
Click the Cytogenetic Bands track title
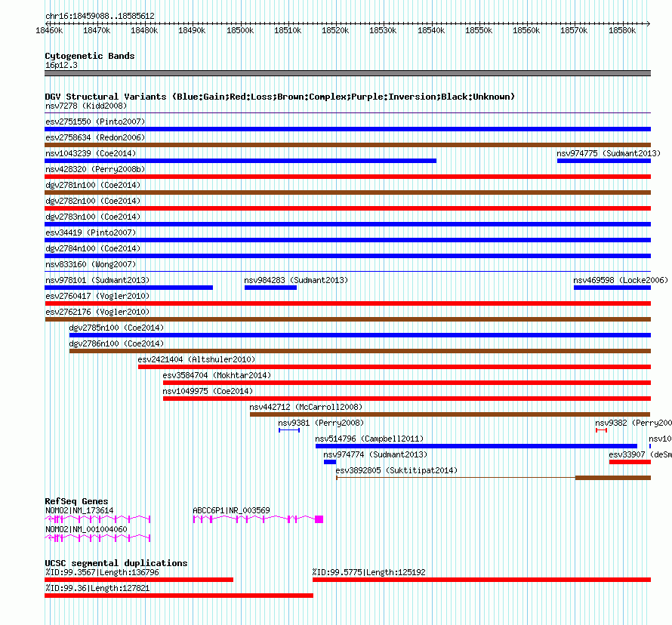point(90,56)
